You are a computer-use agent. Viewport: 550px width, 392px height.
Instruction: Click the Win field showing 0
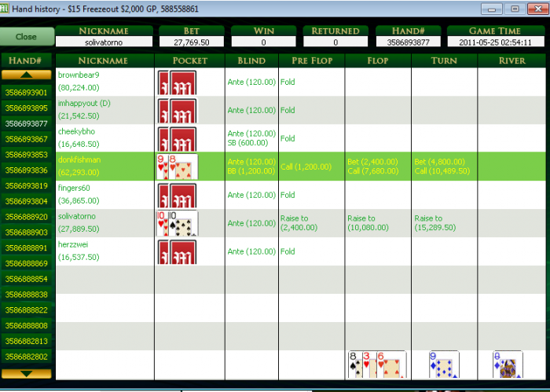click(x=263, y=42)
